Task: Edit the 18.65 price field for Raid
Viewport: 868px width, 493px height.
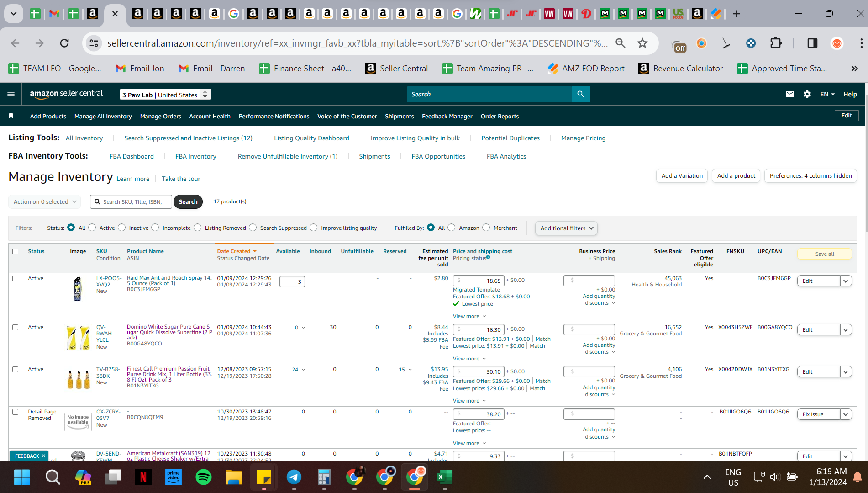Action: pos(479,281)
